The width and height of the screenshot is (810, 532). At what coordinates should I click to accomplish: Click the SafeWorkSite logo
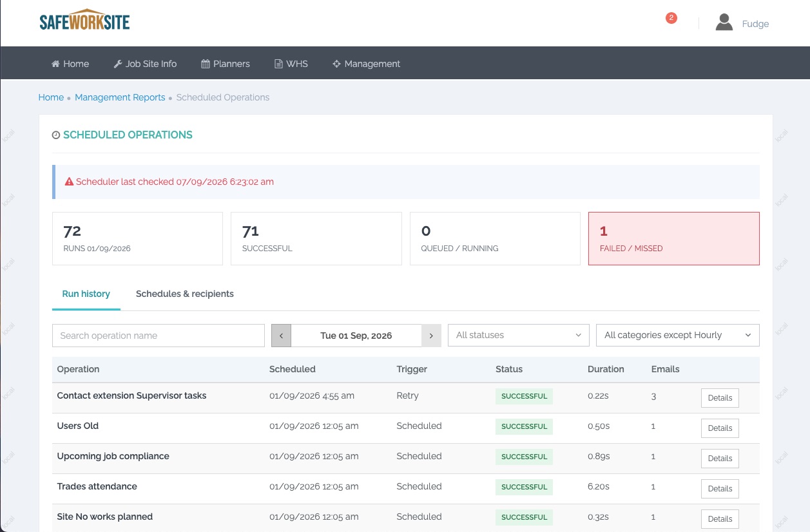(84, 20)
